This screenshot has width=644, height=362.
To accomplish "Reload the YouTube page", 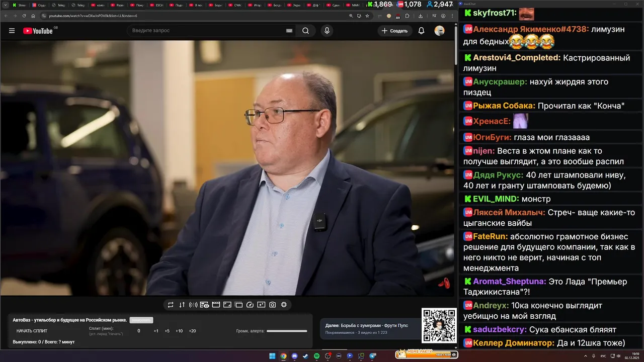I will pos(24,16).
